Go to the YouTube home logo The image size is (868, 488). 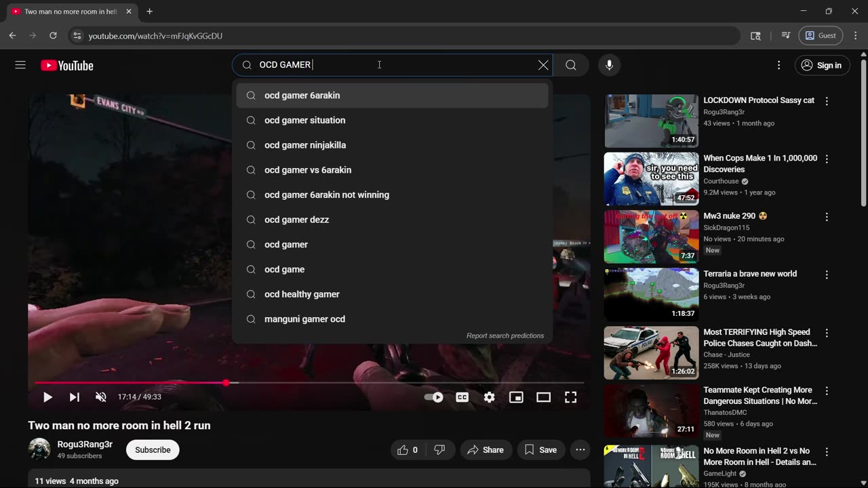pyautogui.click(x=67, y=66)
